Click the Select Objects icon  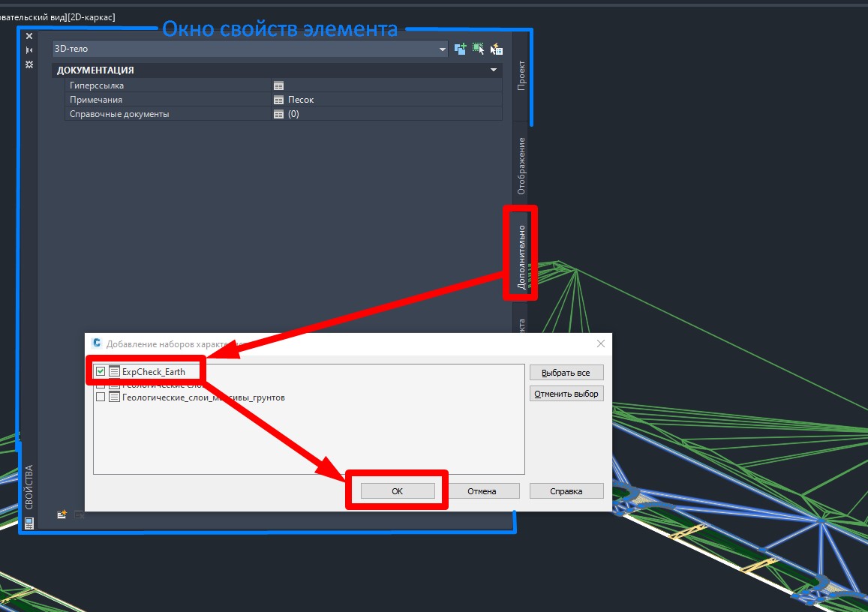point(479,49)
